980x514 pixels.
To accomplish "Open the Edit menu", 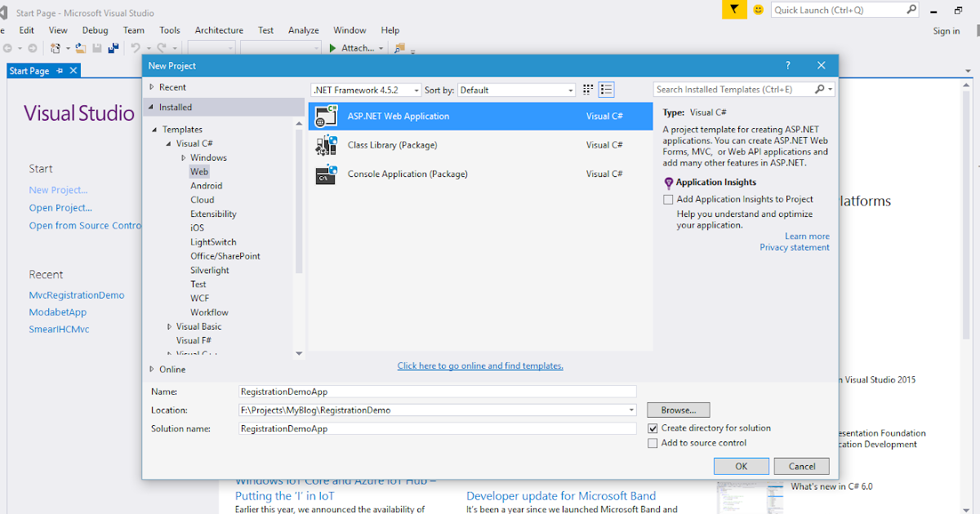I will 27,30.
